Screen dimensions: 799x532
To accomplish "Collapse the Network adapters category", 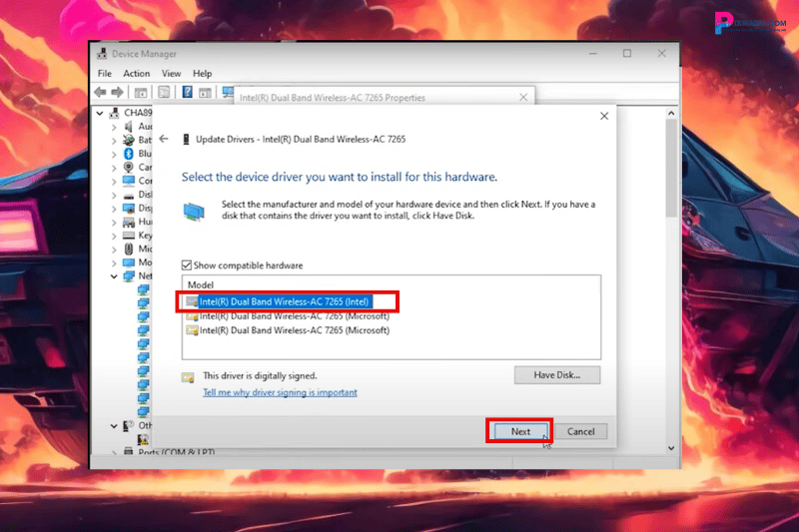I will (113, 275).
